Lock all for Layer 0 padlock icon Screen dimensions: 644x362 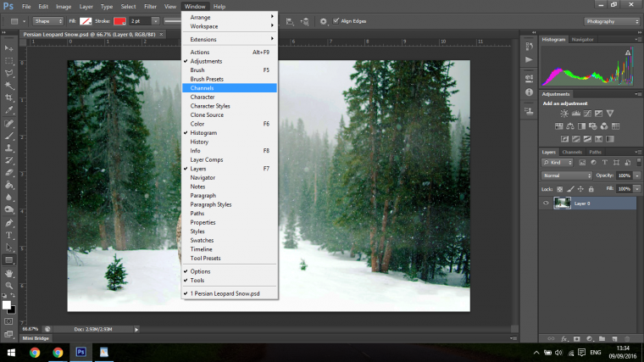[x=591, y=189]
